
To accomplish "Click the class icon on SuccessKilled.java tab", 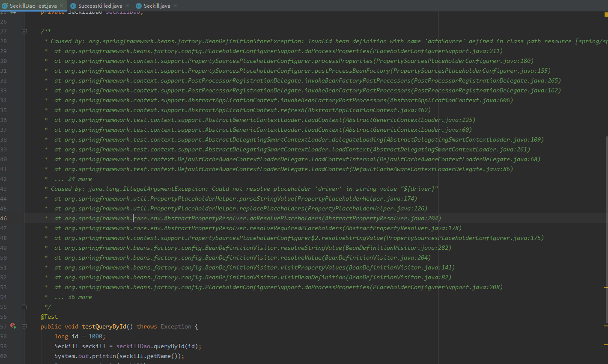I will 73,6.
